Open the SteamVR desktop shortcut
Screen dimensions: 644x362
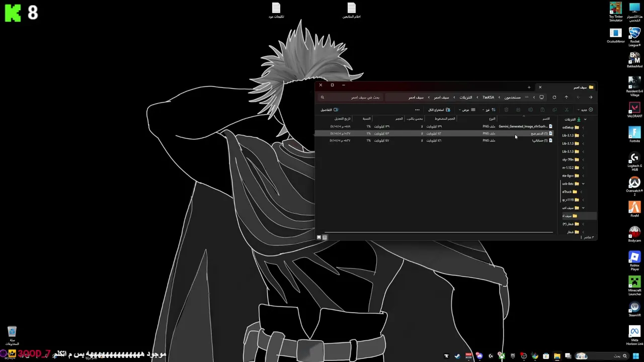(634, 309)
